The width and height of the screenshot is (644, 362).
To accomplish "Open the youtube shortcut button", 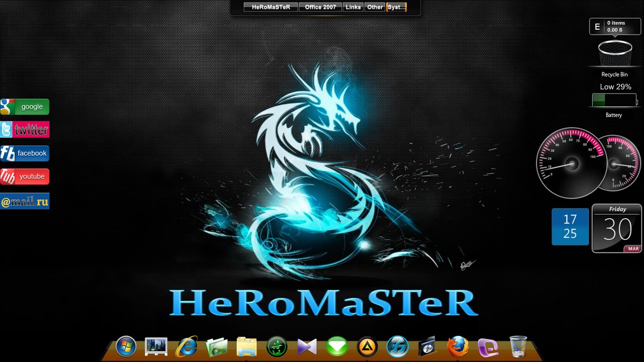I will tap(25, 177).
